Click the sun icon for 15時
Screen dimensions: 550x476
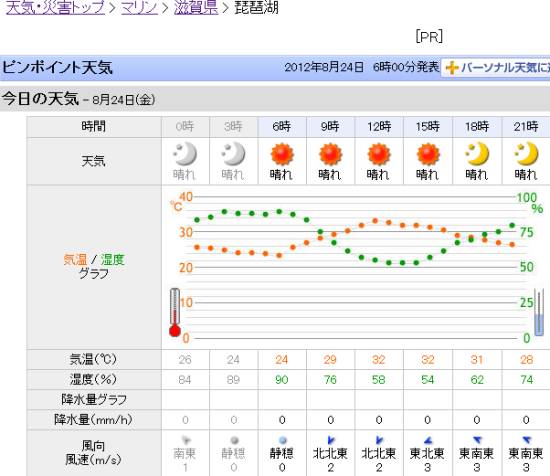coord(428,154)
